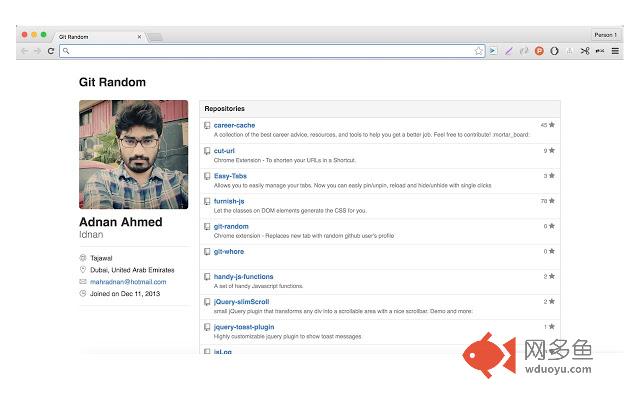Click the black circle extension icon
This screenshot has height=400, width=640.
554,51
